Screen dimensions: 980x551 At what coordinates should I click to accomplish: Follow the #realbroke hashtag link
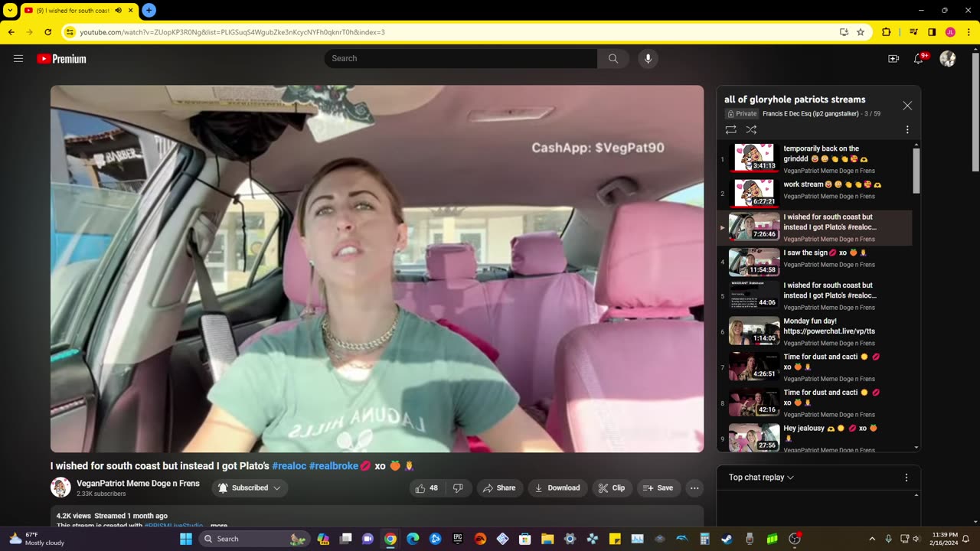(334, 466)
